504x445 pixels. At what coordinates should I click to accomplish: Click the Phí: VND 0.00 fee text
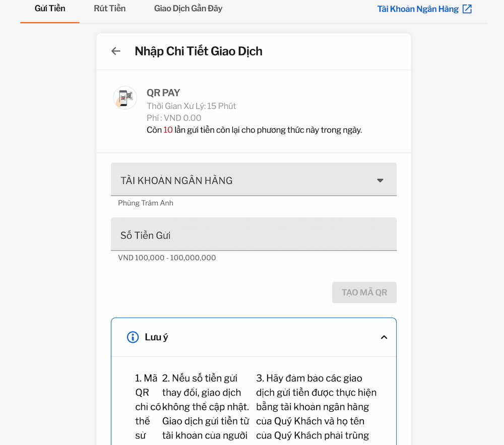pyautogui.click(x=174, y=118)
